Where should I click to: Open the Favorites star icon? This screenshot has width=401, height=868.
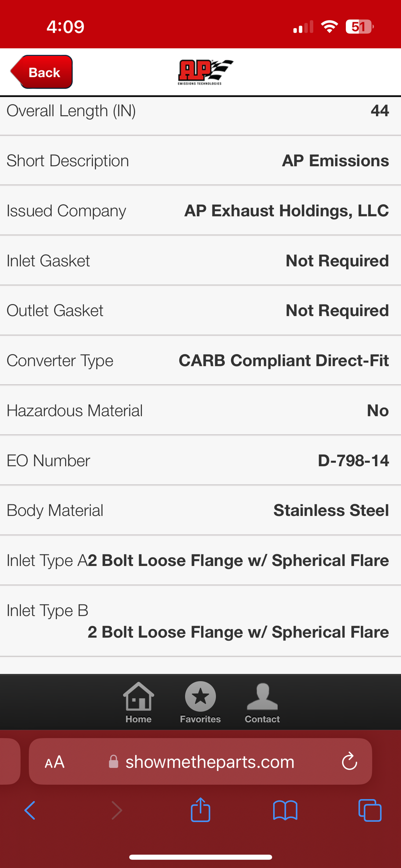coord(200,702)
